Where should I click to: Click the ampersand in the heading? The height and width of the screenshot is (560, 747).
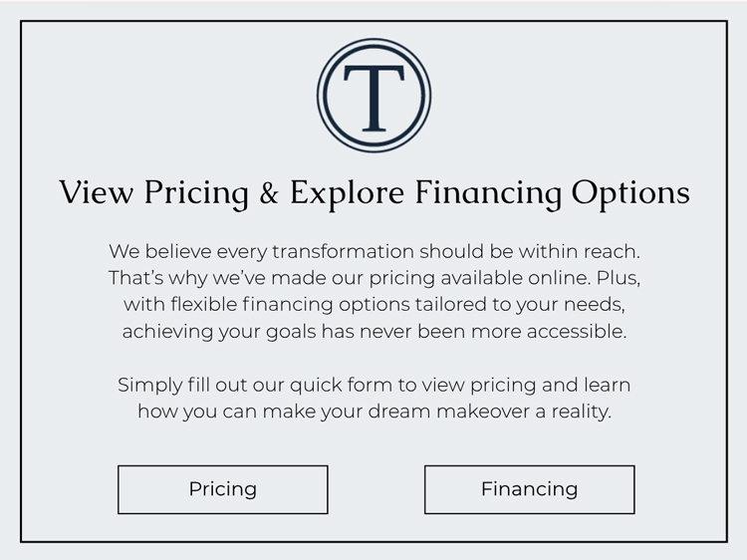(269, 193)
